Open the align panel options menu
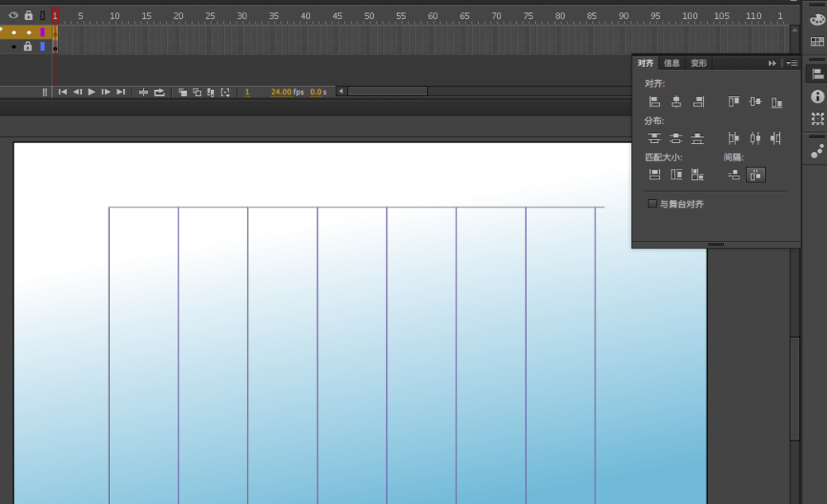827x504 pixels. pos(791,64)
